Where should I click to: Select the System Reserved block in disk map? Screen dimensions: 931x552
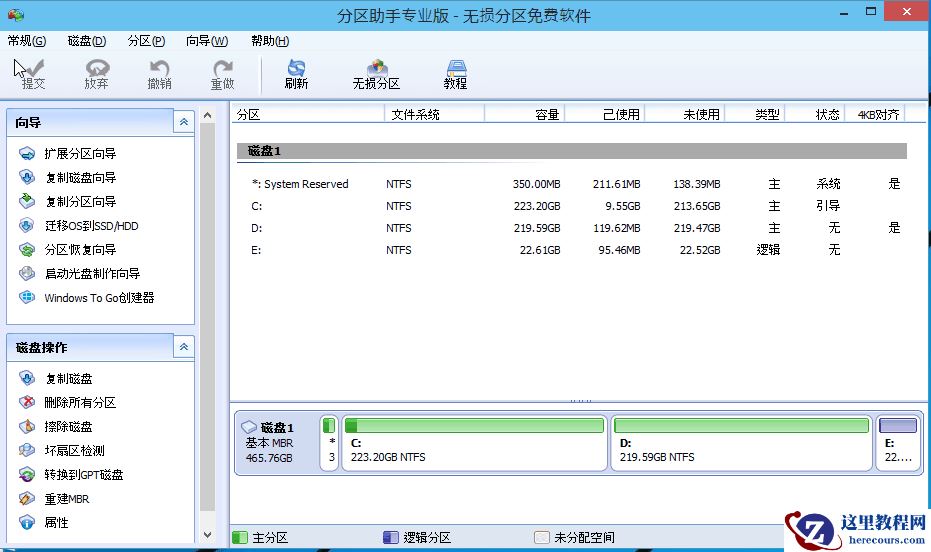click(x=329, y=442)
